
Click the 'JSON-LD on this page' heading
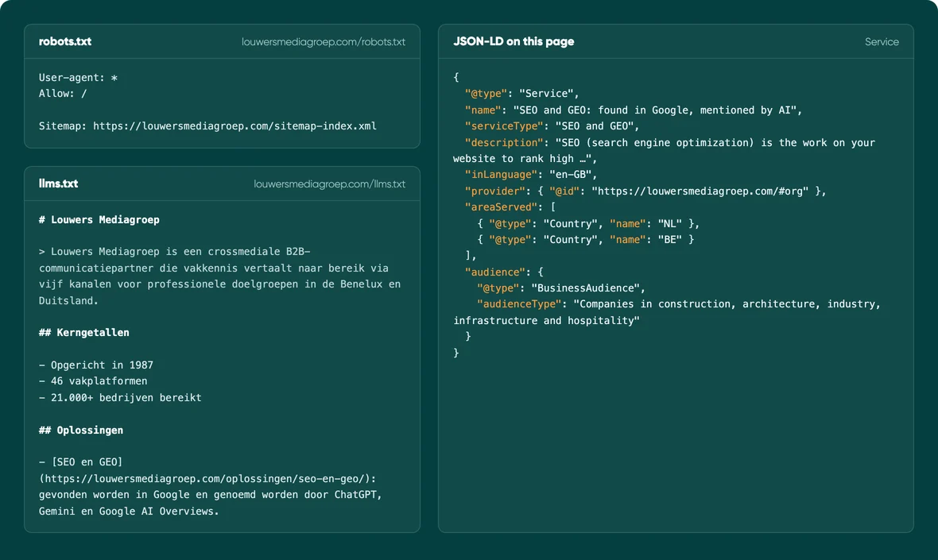pyautogui.click(x=514, y=42)
